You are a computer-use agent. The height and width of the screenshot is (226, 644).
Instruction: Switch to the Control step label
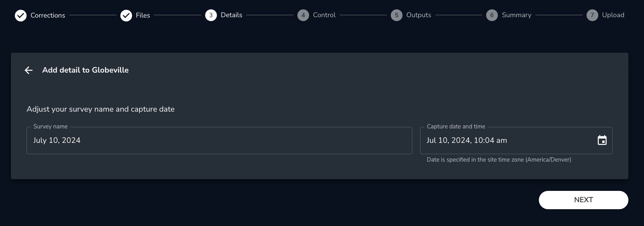(x=324, y=15)
